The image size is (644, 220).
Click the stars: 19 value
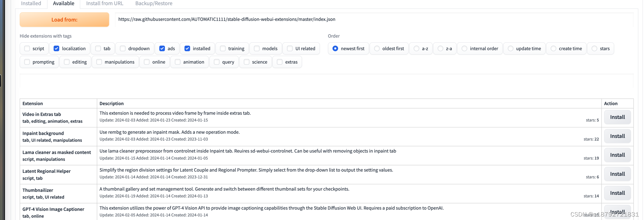(x=591, y=158)
